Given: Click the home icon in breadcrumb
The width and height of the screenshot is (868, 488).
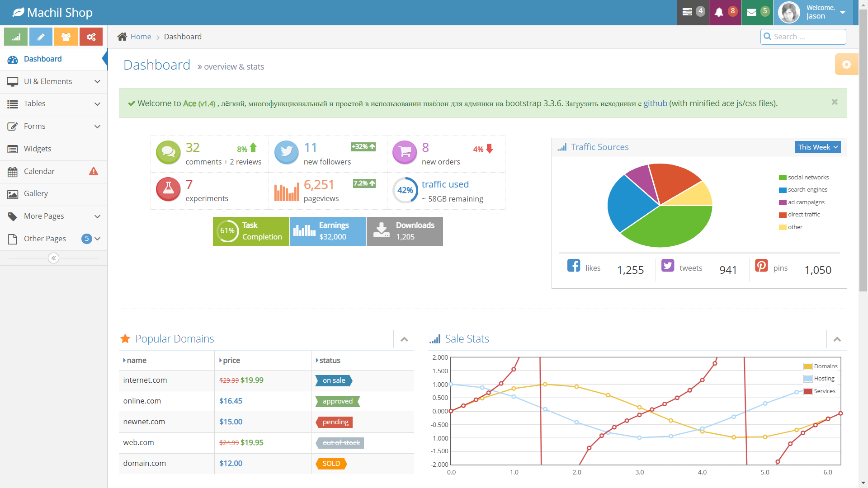Looking at the screenshot, I should coord(122,37).
